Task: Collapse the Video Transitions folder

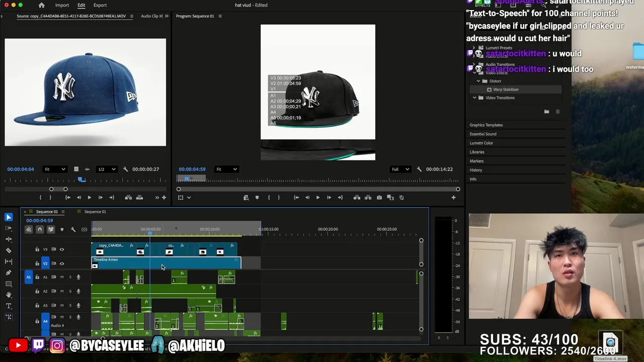Action: coord(474,98)
